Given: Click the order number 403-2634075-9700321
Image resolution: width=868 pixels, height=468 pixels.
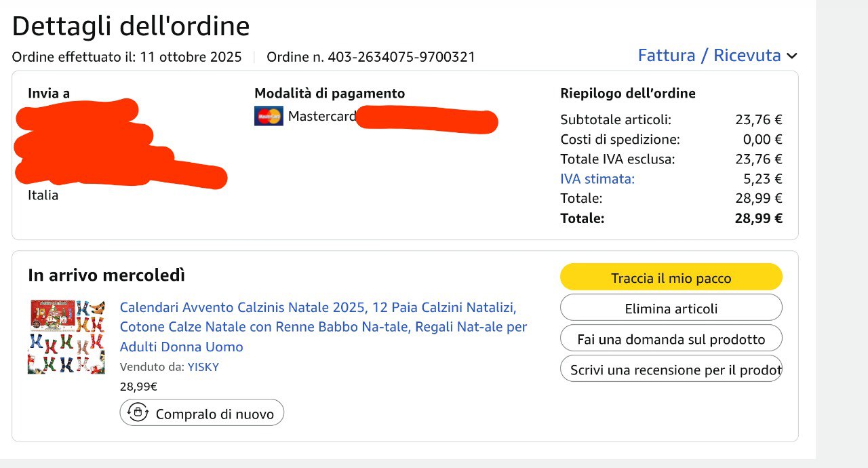Looking at the screenshot, I should coord(401,57).
